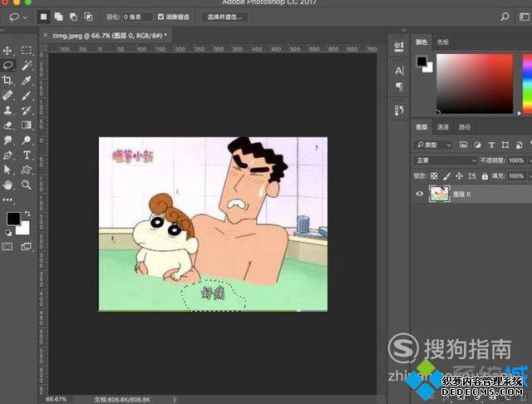Viewport: 532px width, 404px height.
Task: Open the Paragraph panel icon
Action: pos(399,86)
